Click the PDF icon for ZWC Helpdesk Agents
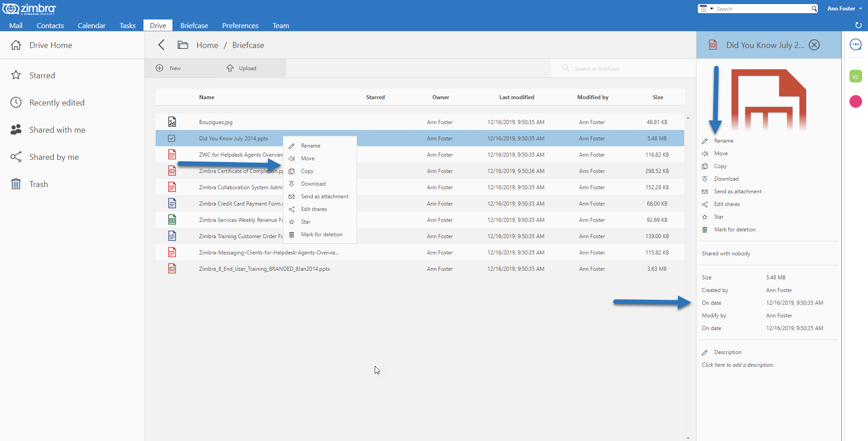The height and width of the screenshot is (441, 868). click(x=172, y=154)
